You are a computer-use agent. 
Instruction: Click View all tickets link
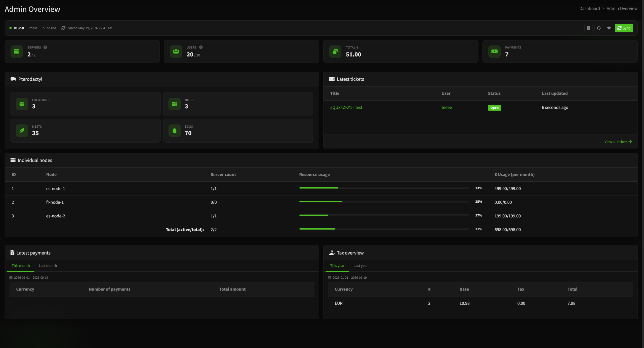coord(618,142)
